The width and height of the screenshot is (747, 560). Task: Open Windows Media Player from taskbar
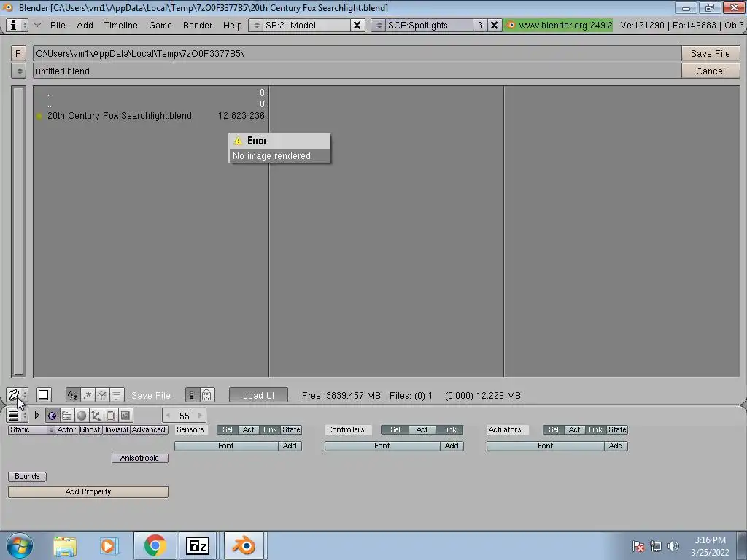[108, 545]
